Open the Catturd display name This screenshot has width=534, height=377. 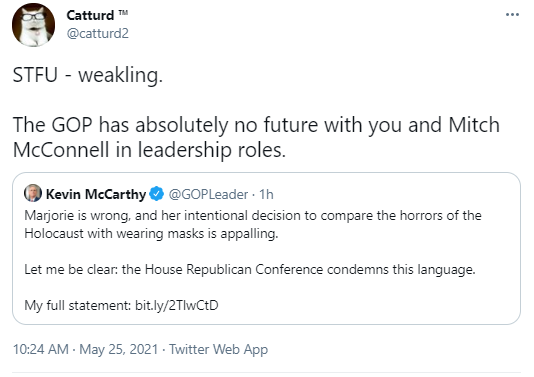[90, 15]
